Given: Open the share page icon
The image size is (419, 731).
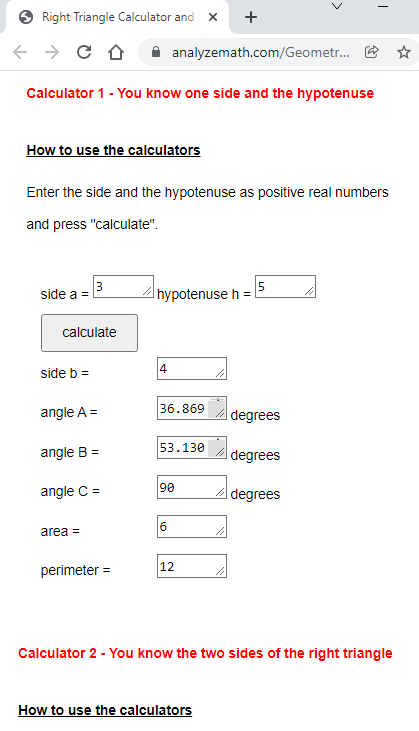Looking at the screenshot, I should point(371,52).
